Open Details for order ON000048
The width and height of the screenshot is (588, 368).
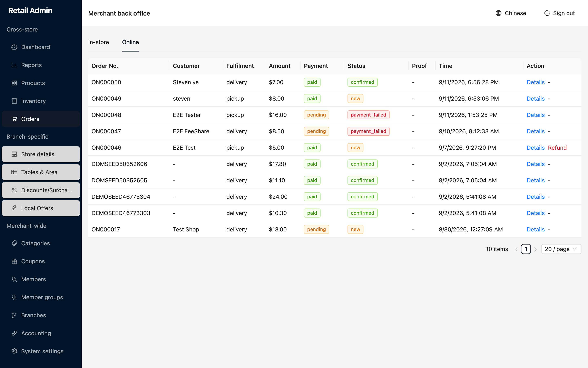(x=536, y=115)
